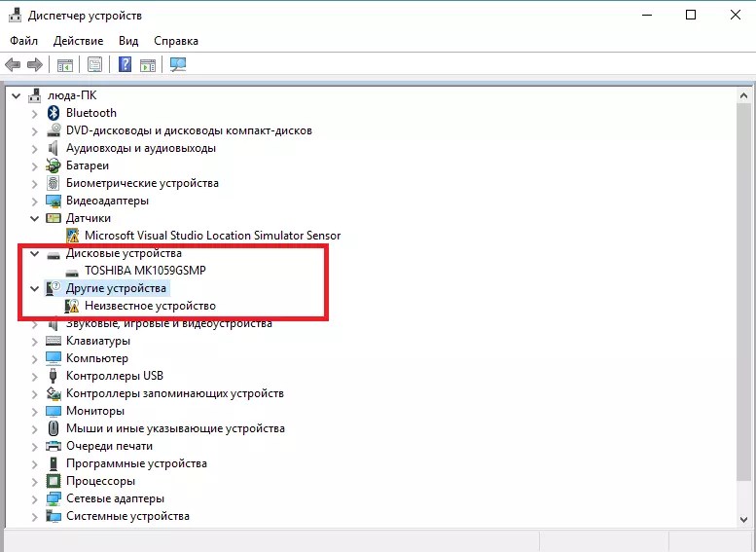Click the Сетевые адаптеры network icon
Image resolution: width=756 pixels, height=552 pixels.
click(54, 498)
